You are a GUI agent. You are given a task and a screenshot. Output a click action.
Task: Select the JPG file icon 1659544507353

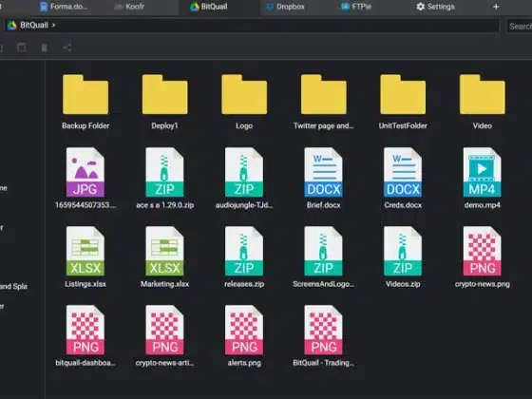(85, 172)
